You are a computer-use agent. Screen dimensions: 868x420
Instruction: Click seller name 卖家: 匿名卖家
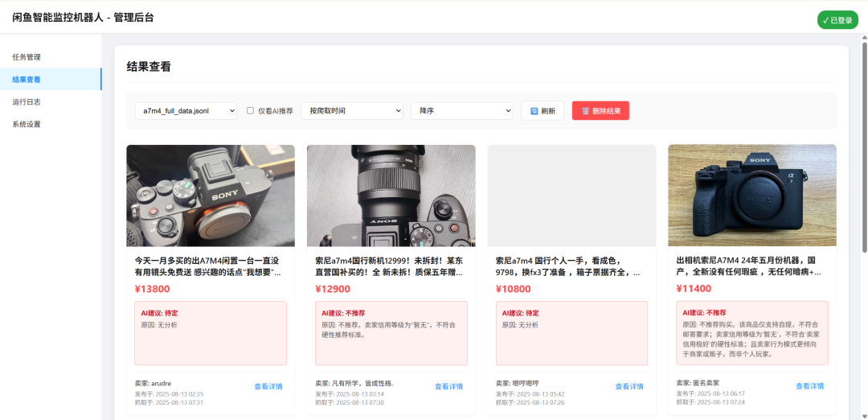pos(698,382)
